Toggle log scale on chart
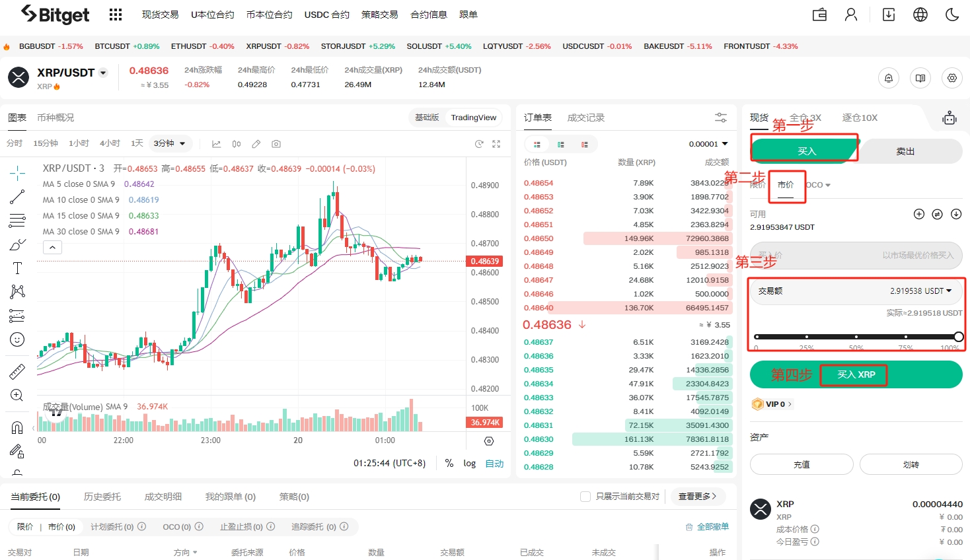This screenshot has height=560, width=970. [x=470, y=464]
